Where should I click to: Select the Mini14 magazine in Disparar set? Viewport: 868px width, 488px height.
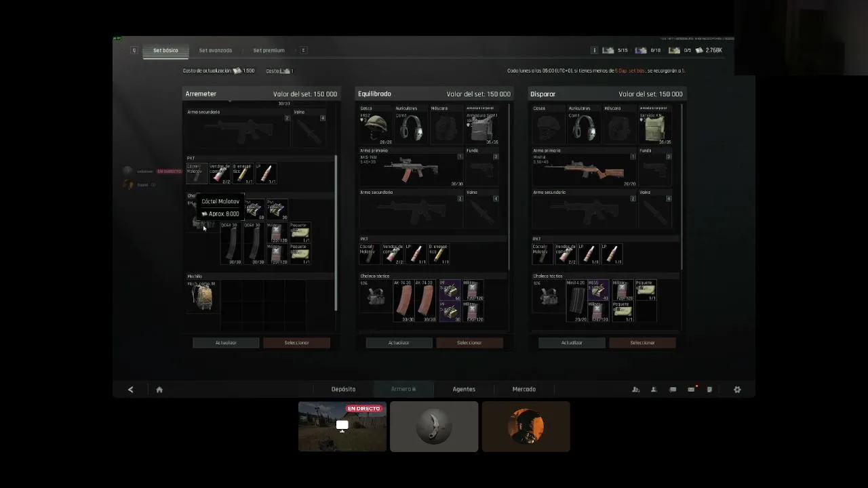coord(576,301)
